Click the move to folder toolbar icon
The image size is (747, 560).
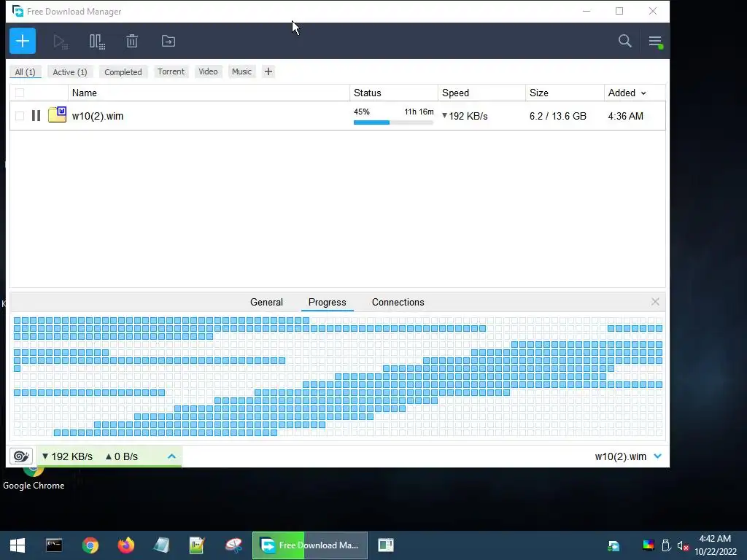pos(169,42)
